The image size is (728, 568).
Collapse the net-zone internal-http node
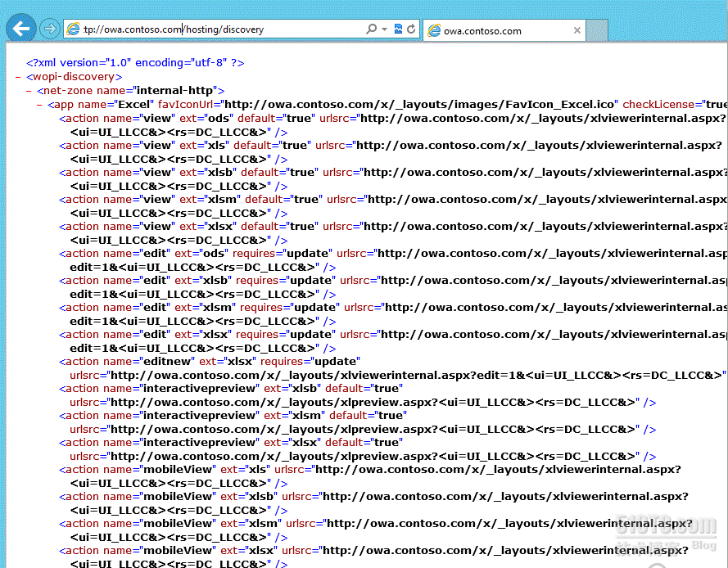click(29, 91)
